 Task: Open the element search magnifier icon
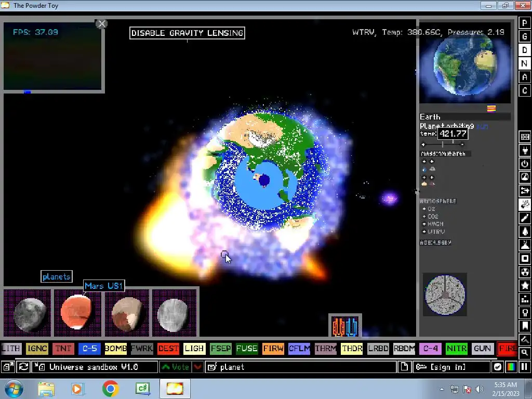pos(525,353)
